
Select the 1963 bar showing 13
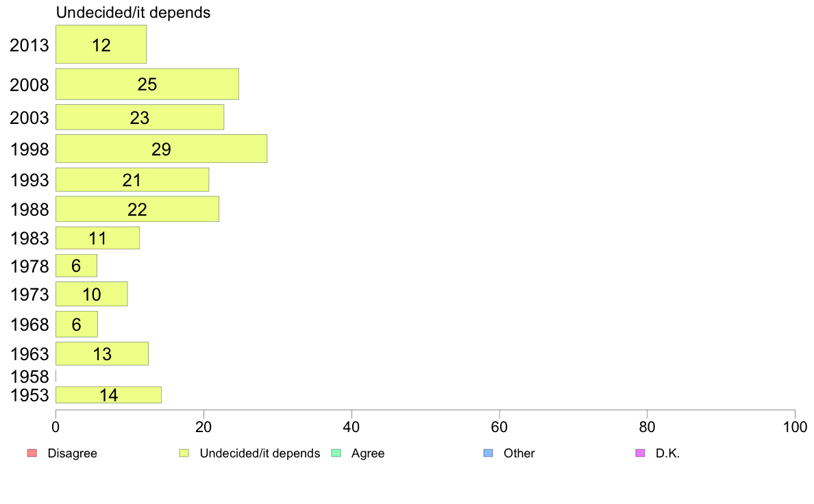(x=102, y=354)
